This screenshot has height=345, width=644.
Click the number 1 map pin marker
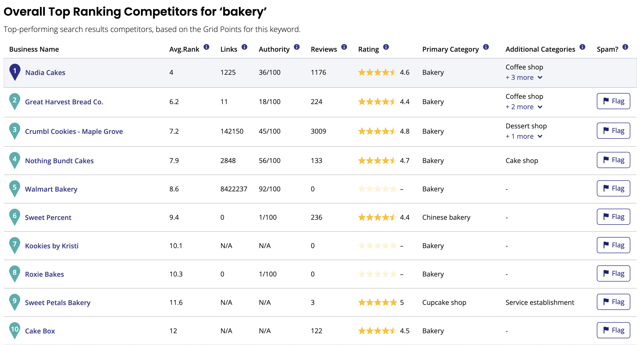[x=15, y=72]
